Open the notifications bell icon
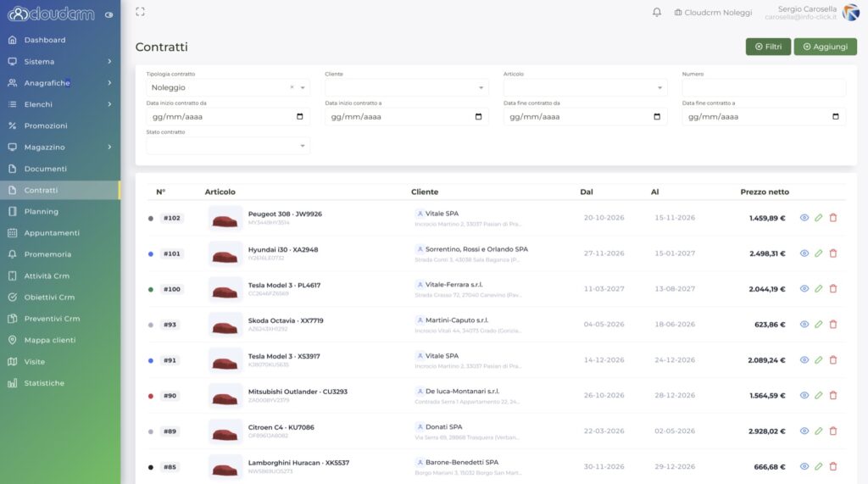The height and width of the screenshot is (484, 868). pos(657,12)
